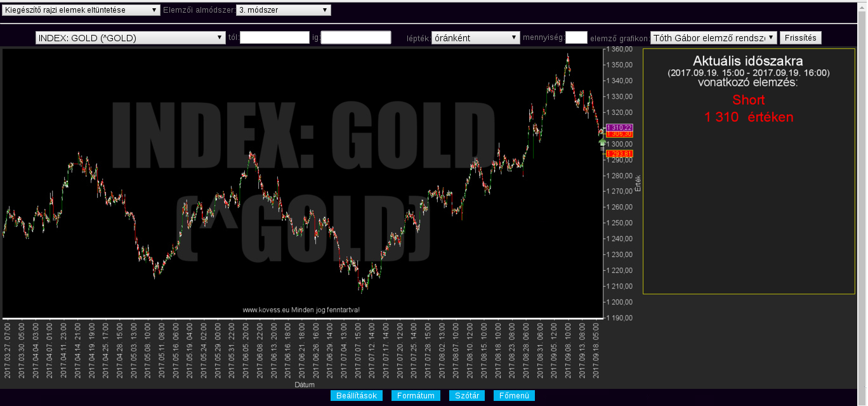Viewport: 868px width, 406px height.
Task: Open the 'Kiegészítő rajzi elemek eltüntetése' dropdown
Action: coord(81,10)
